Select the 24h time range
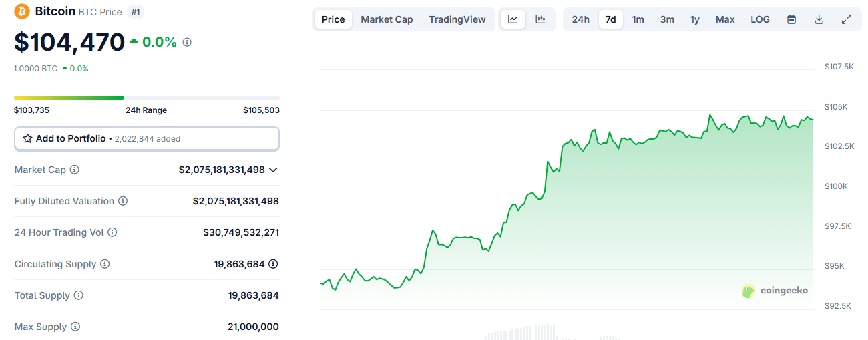 tap(581, 19)
